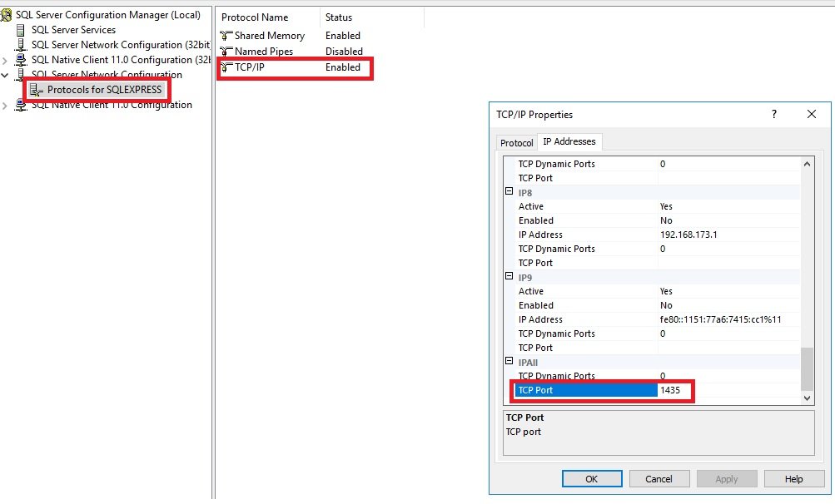835x504 pixels.
Task: Open Help from the dialog buttons
Action: tap(793, 479)
